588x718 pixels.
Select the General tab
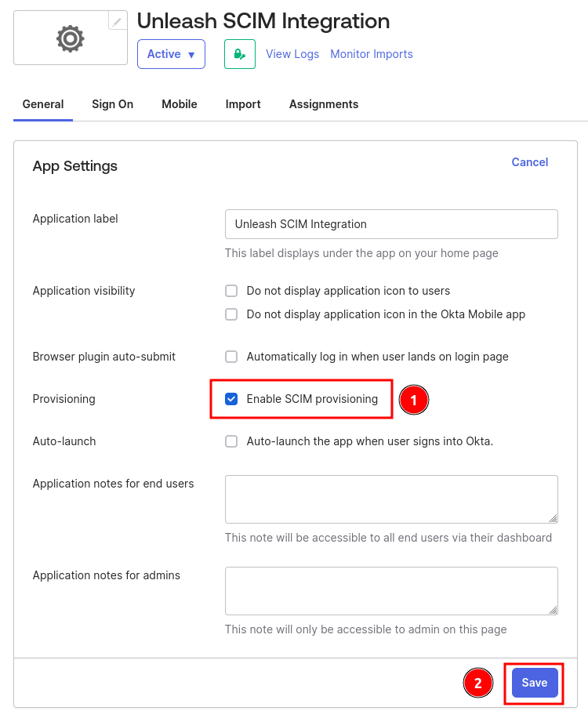pos(43,104)
